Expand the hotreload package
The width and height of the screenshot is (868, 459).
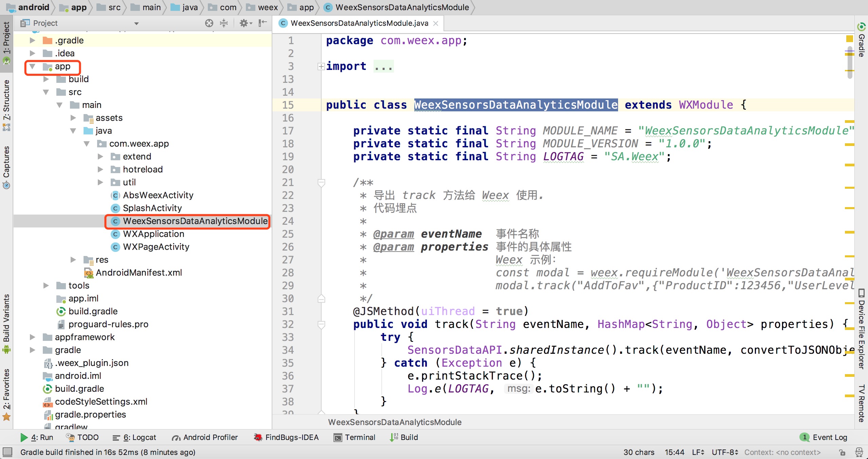point(100,169)
